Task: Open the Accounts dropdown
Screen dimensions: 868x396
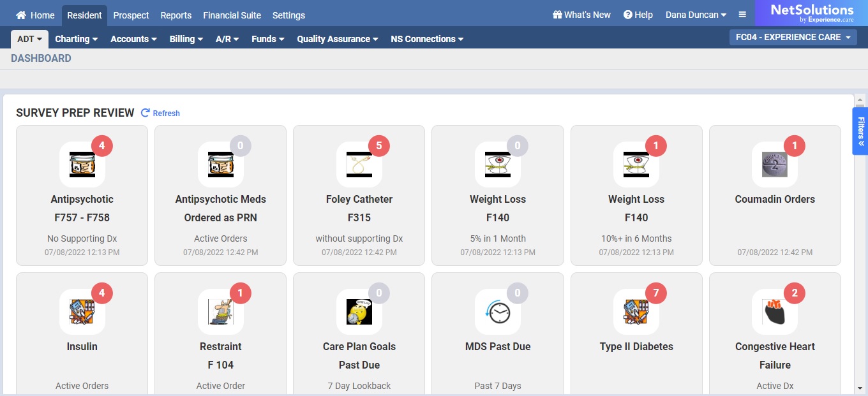Action: click(x=133, y=39)
